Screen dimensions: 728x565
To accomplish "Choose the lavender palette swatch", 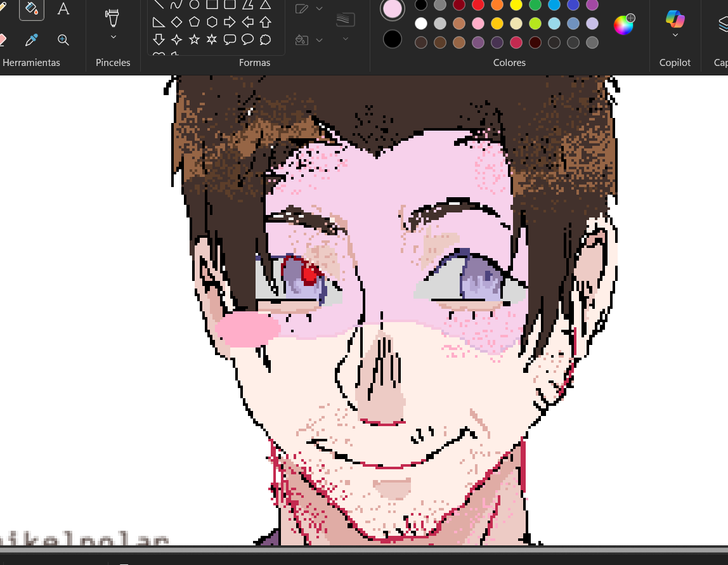I will [x=592, y=23].
